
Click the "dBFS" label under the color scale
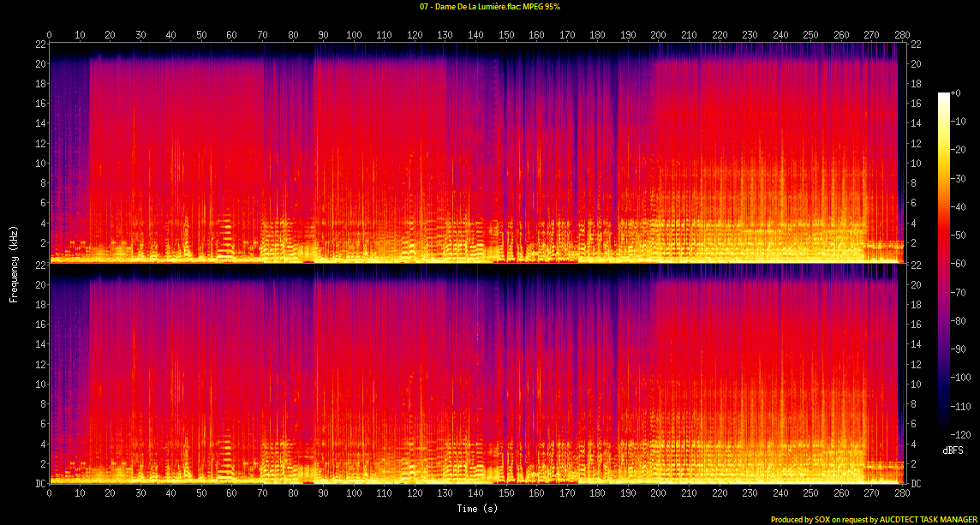tap(952, 450)
